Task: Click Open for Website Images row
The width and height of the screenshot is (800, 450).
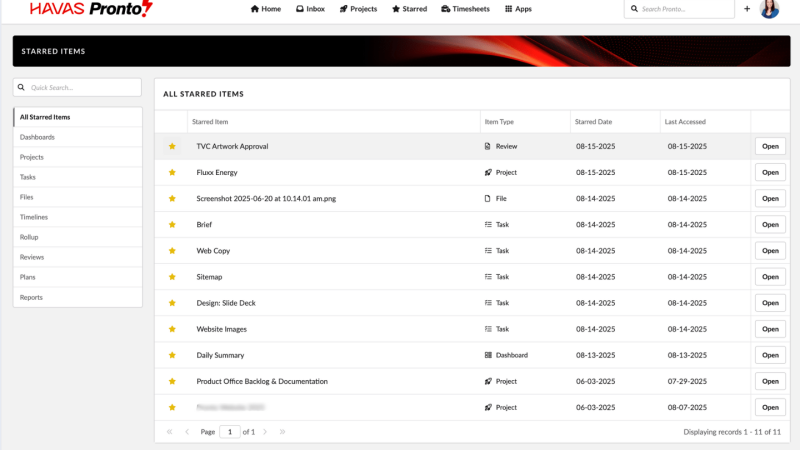Action: coord(770,329)
